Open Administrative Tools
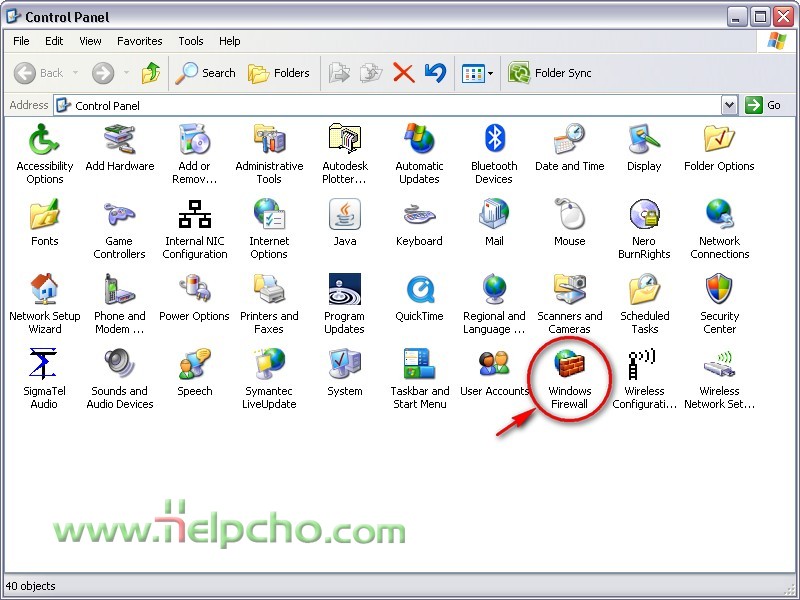This screenshot has height=600, width=800. [x=269, y=154]
